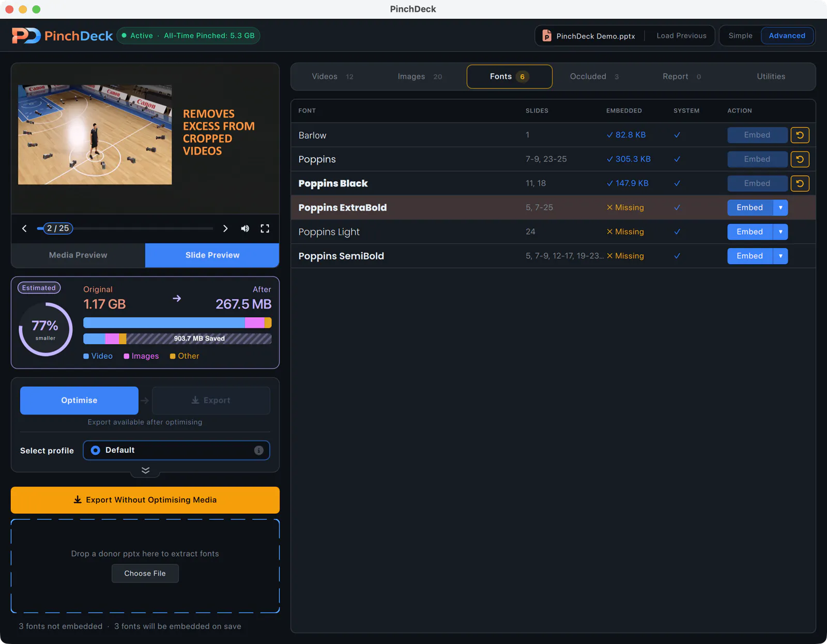Image resolution: width=827 pixels, height=644 pixels.
Task: Open the Videos tab
Action: click(x=332, y=76)
